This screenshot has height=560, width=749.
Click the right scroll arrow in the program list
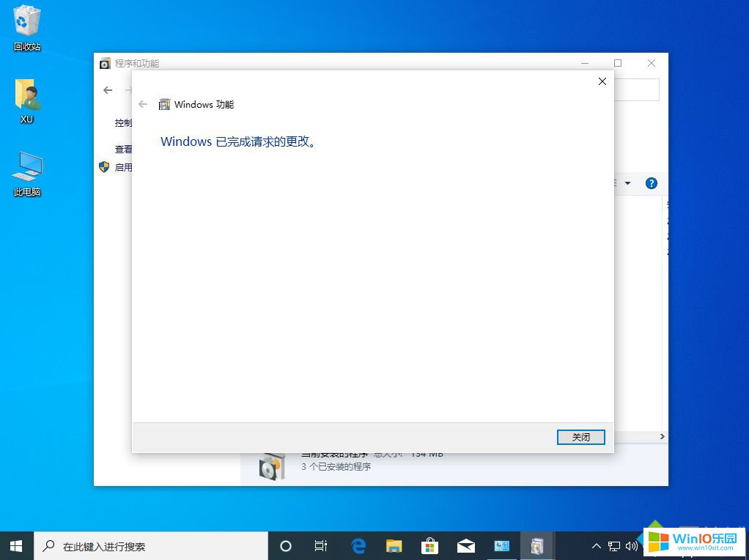662,435
